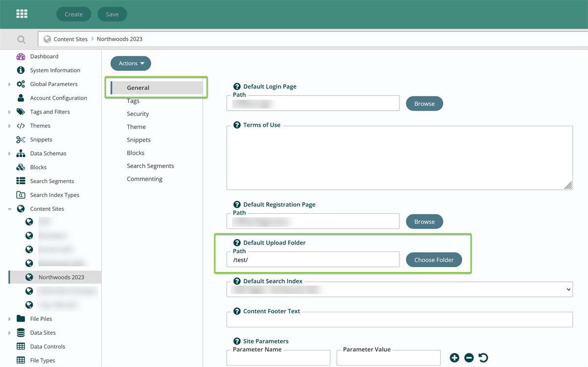Open the app grid menu icon
The image size is (588, 367).
point(22,14)
